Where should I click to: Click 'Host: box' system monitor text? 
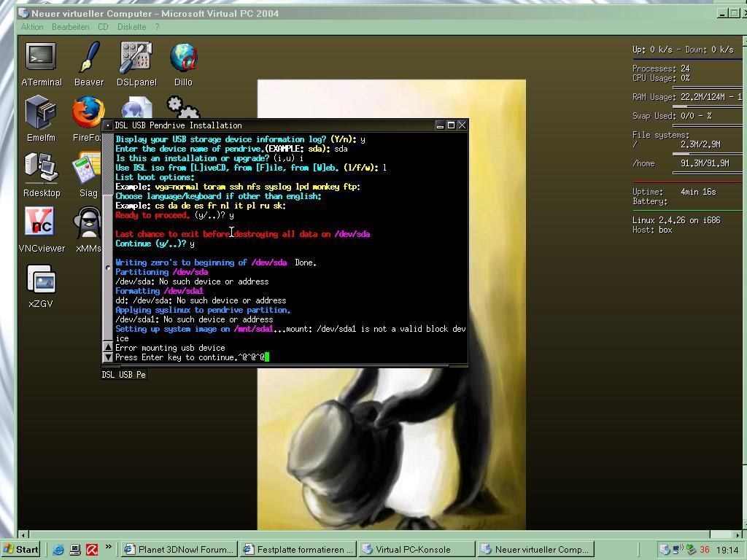click(652, 230)
